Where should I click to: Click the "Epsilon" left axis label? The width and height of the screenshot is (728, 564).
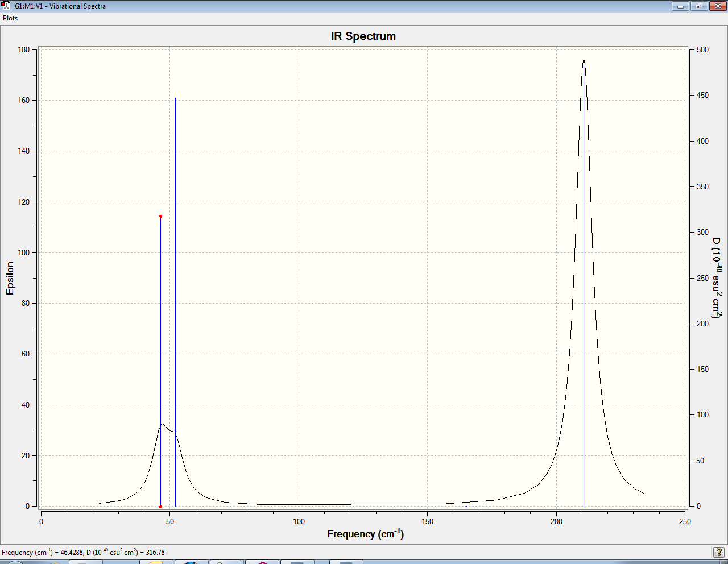click(10, 278)
